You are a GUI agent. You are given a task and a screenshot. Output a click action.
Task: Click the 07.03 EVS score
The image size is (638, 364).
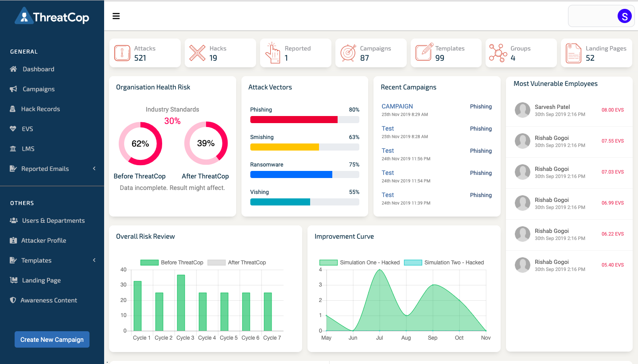(x=613, y=172)
